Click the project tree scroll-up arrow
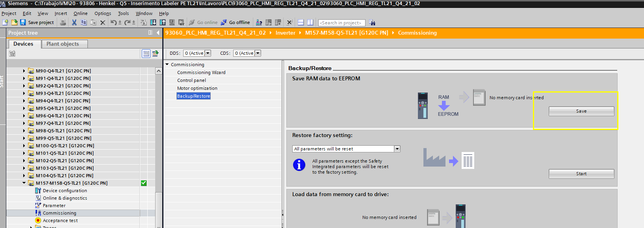Viewport: 644px width, 228px height. 159,71
